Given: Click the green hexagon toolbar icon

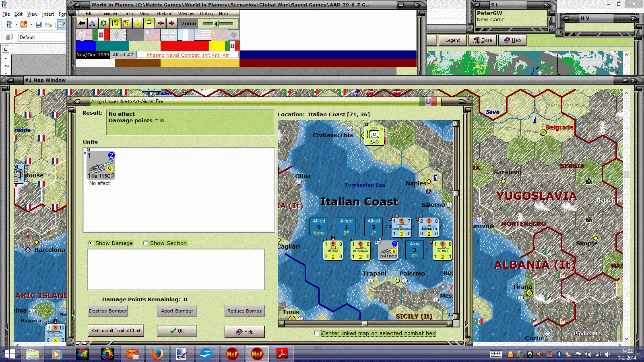Looking at the screenshot, I should point(104,23).
